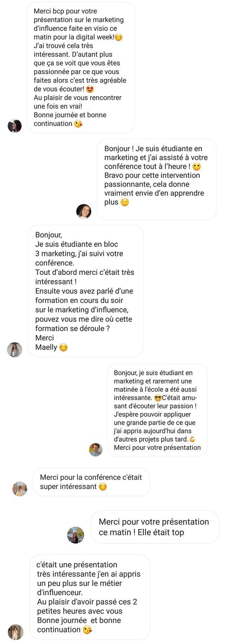Viewport: 225px width, 644px height.
Task: Click the smiling emoji after the name Maelly
Action: (x=63, y=348)
